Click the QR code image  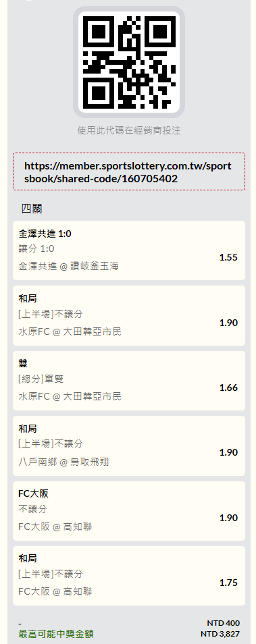pos(129,62)
